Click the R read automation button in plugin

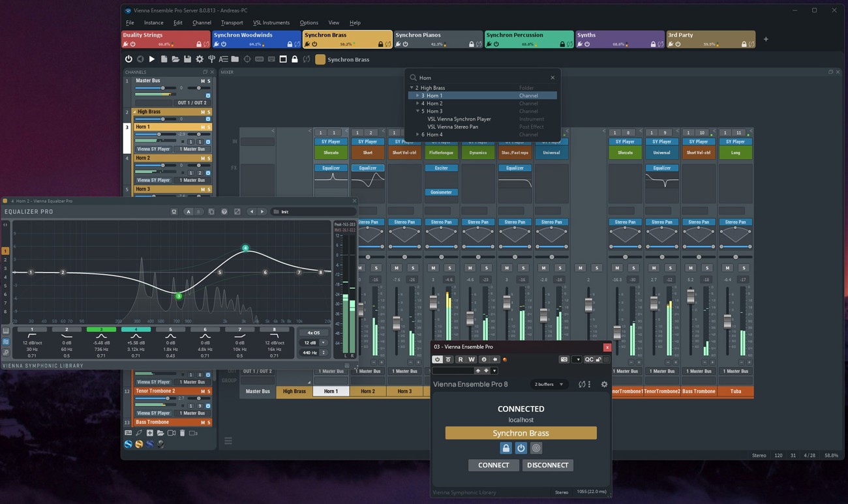coord(460,359)
